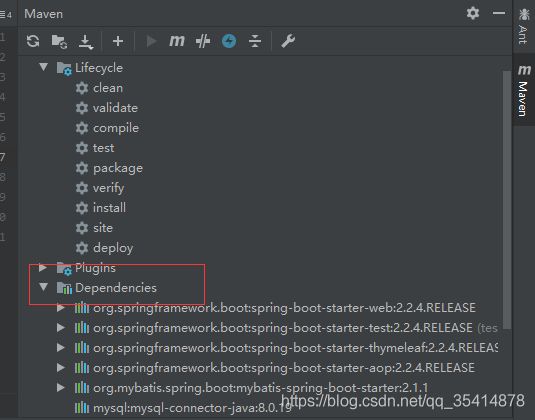
Task: Collapse the Dependencies node
Action: [43, 287]
